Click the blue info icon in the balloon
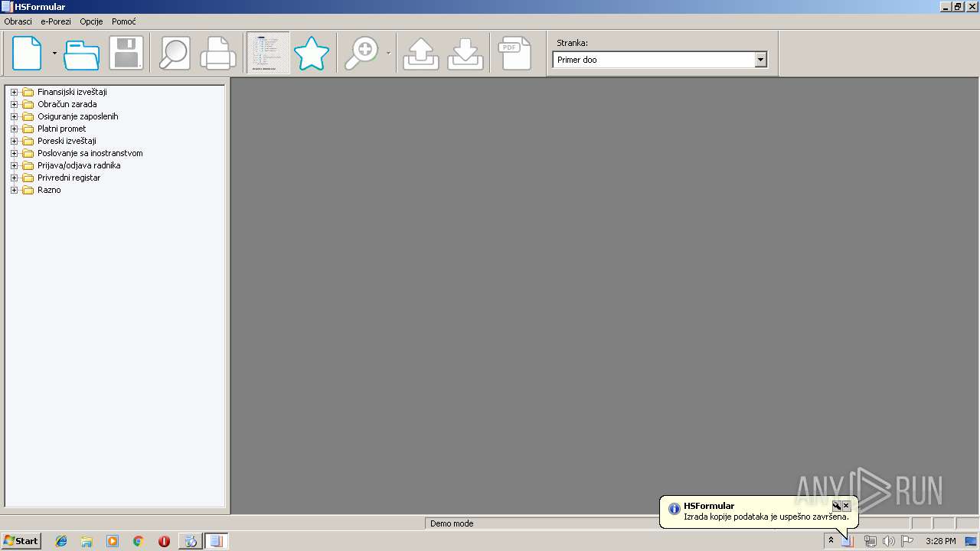 pos(674,509)
